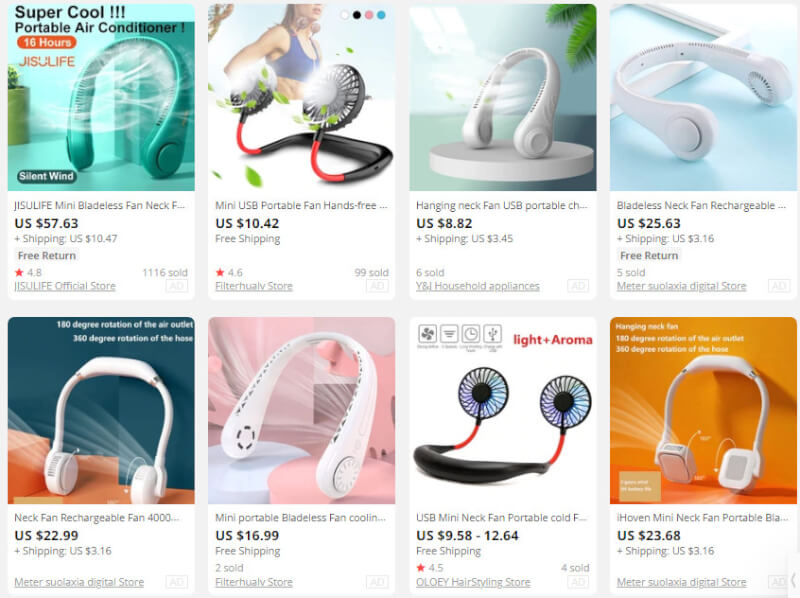
Task: Click the AD badge beside OLOEY HairStyling Store
Action: coord(578,582)
